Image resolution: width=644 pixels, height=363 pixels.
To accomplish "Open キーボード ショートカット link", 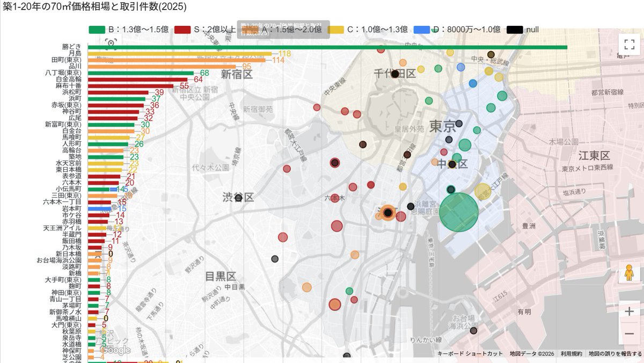I will tap(470, 353).
